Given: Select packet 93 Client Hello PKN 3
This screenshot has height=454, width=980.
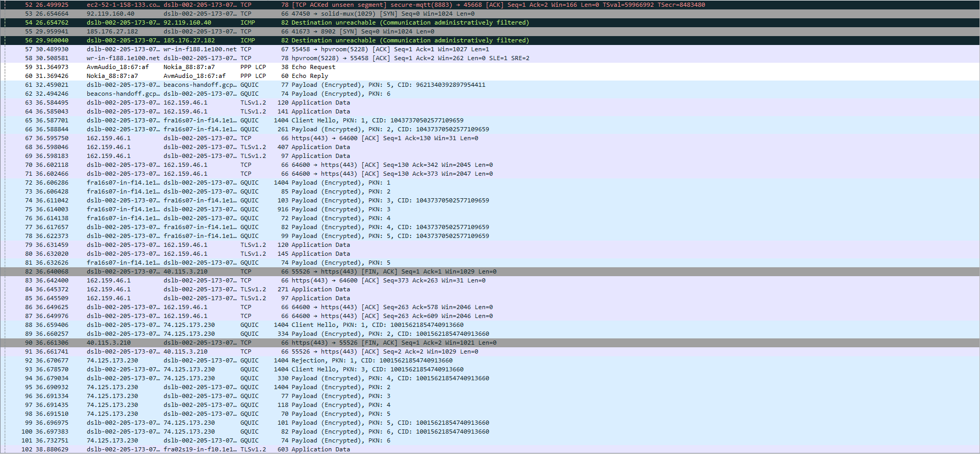Looking at the screenshot, I should 490,369.
